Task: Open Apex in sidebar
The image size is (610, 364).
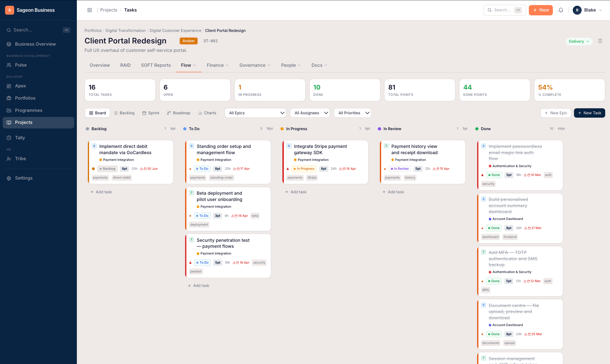Action: click(x=38, y=86)
